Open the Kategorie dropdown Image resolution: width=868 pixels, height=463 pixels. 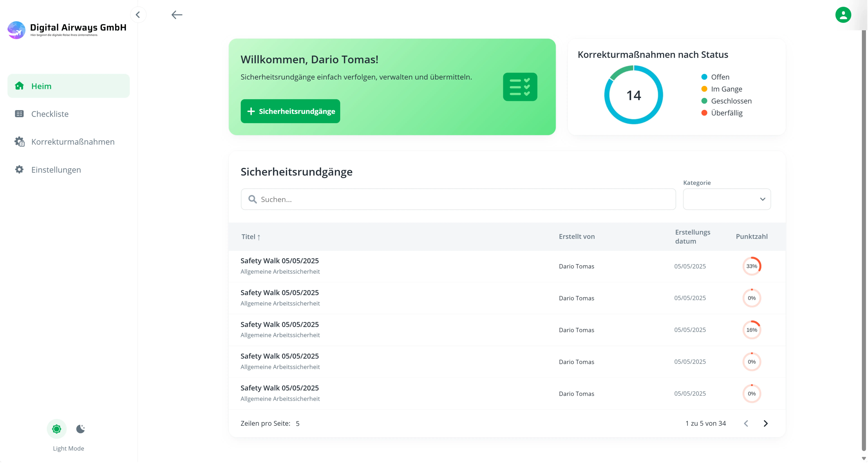click(727, 199)
